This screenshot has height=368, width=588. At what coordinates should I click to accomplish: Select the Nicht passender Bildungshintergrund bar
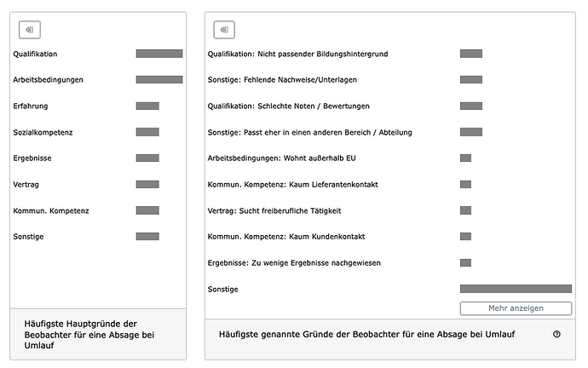click(x=471, y=54)
